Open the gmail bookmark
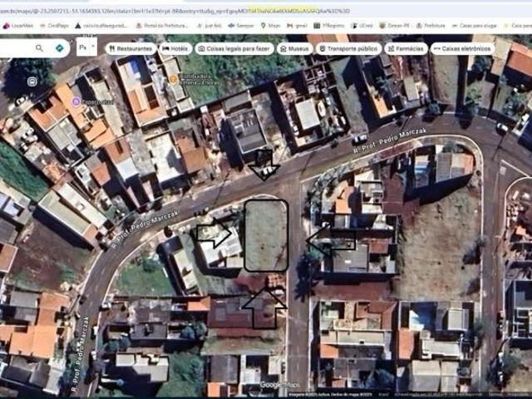 (x=298, y=26)
